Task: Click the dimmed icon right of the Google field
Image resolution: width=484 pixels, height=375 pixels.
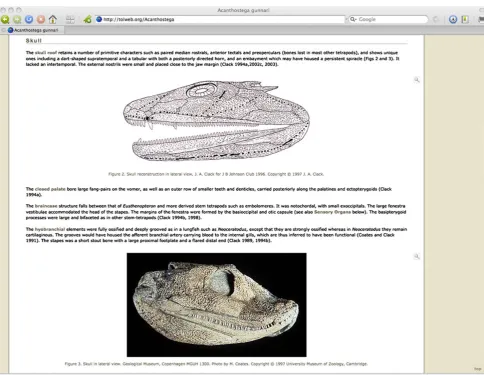Action: (x=436, y=19)
